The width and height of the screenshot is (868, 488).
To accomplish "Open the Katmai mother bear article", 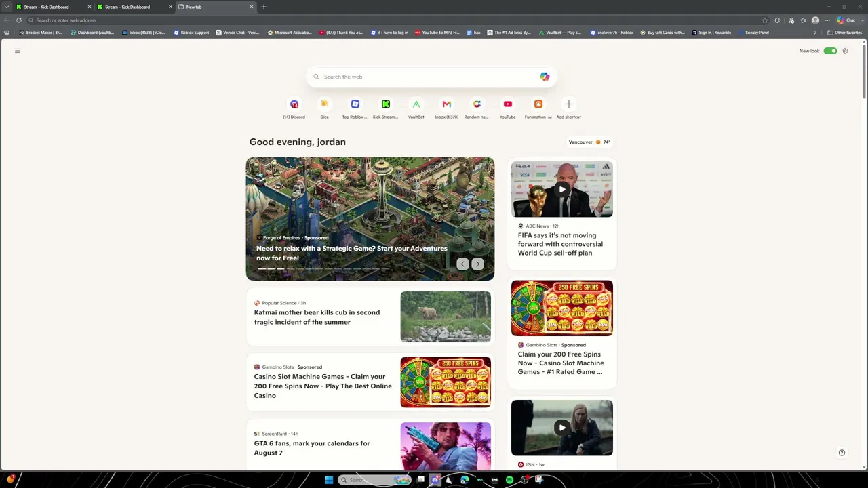I will tap(317, 317).
